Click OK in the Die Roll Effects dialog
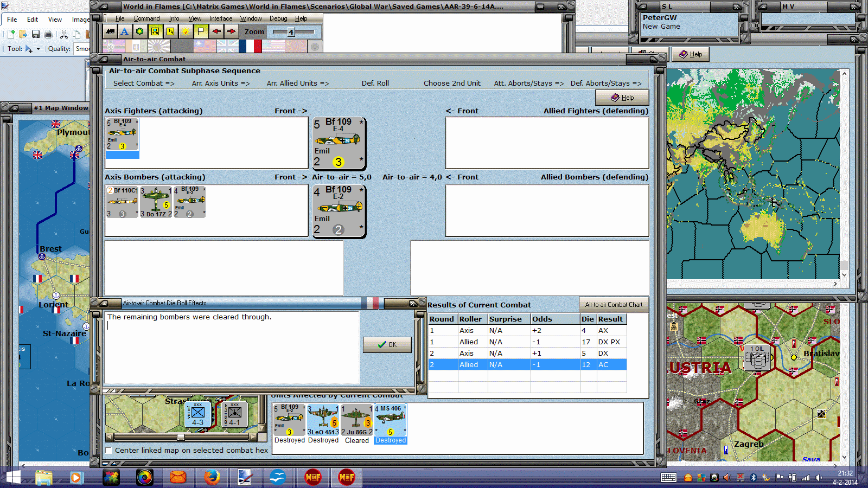Image resolution: width=868 pixels, height=488 pixels. point(387,345)
